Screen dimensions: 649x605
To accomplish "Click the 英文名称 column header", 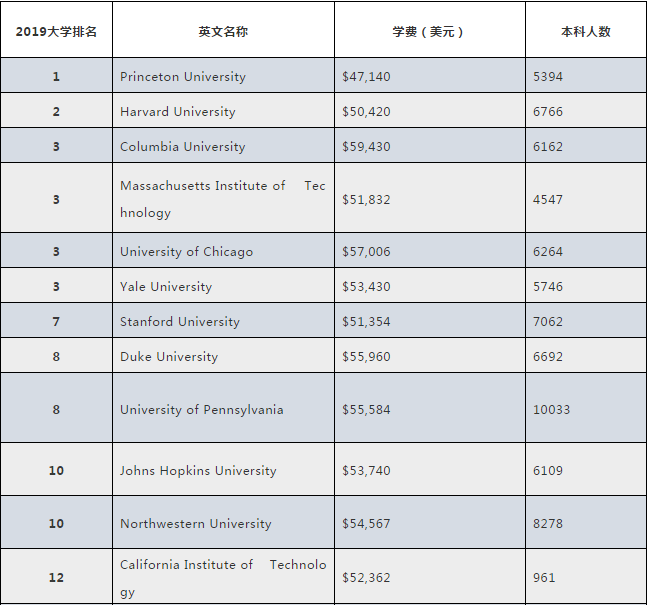I will pos(223,31).
